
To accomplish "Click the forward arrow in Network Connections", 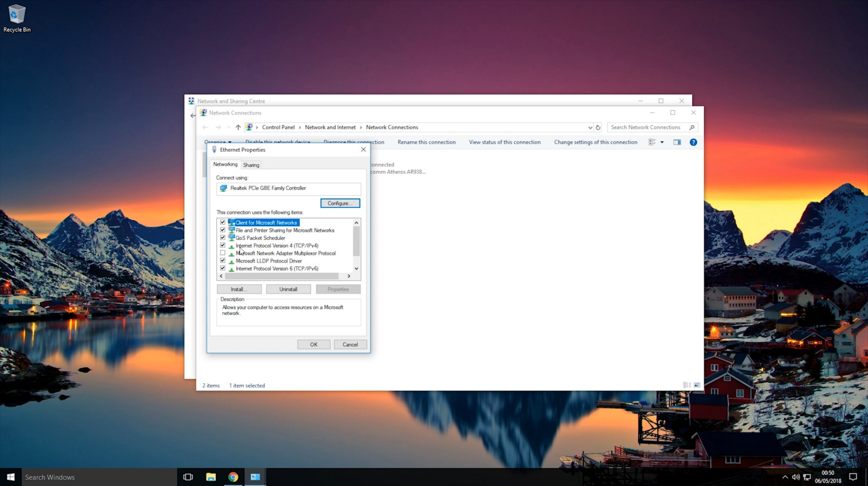I will (218, 127).
